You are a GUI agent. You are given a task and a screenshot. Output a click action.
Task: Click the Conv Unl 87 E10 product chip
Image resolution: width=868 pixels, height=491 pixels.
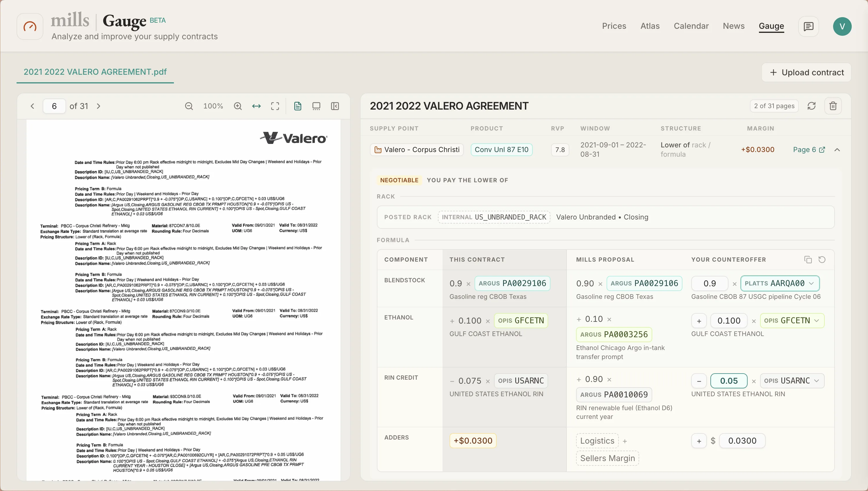501,150
